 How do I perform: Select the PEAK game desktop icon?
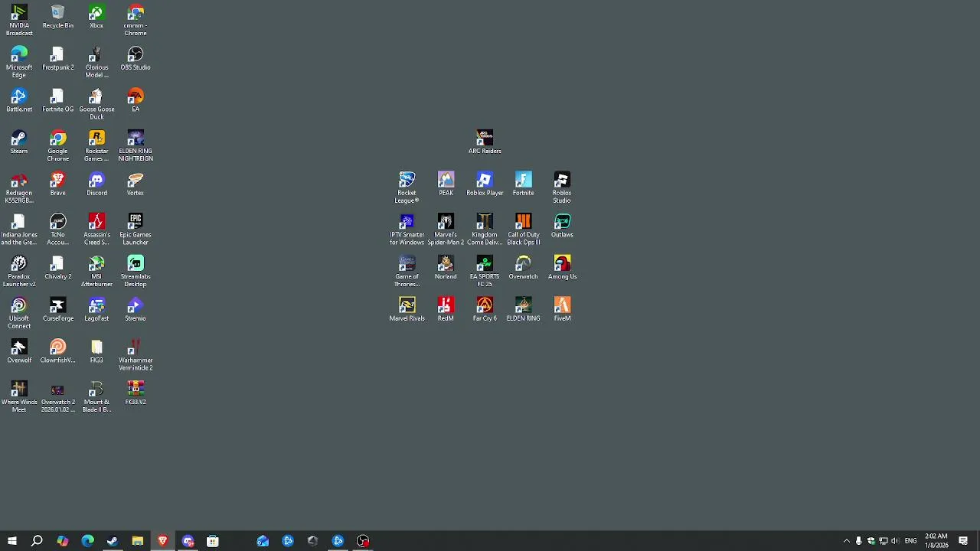pos(446,184)
